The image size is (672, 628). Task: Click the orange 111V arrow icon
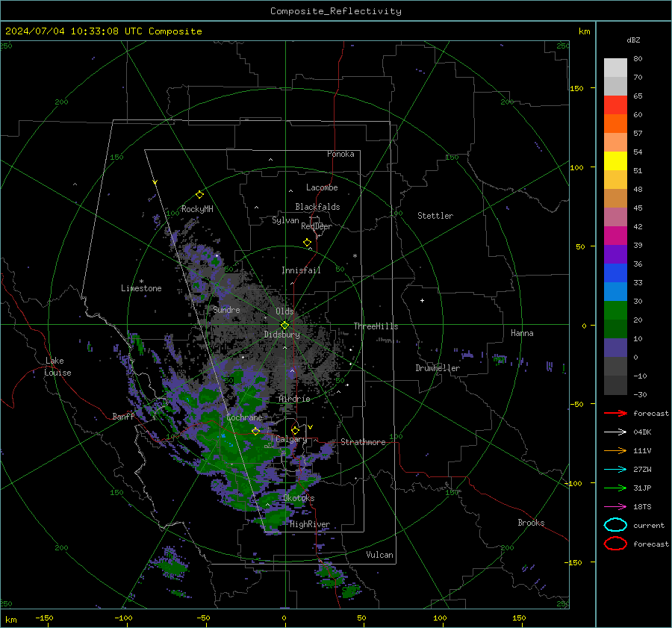pos(615,450)
